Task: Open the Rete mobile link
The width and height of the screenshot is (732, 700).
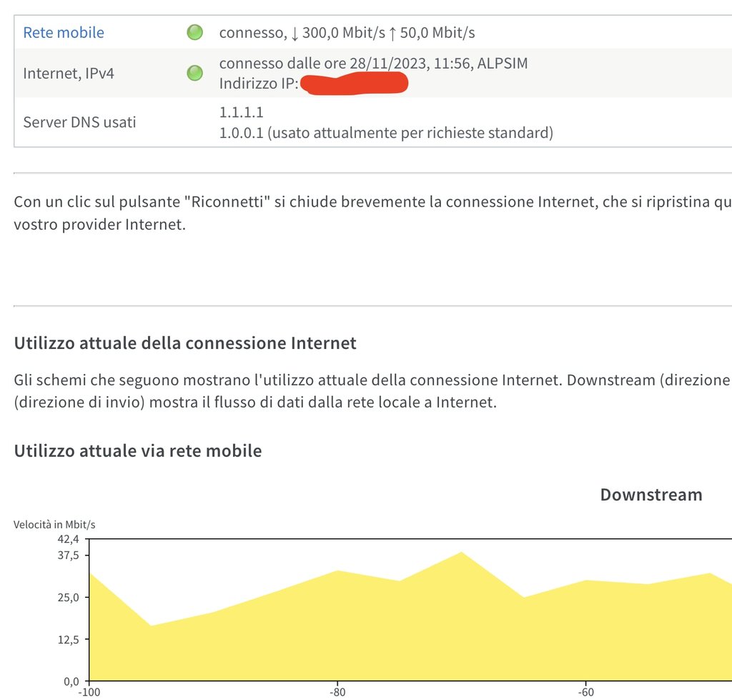Action: [64, 32]
